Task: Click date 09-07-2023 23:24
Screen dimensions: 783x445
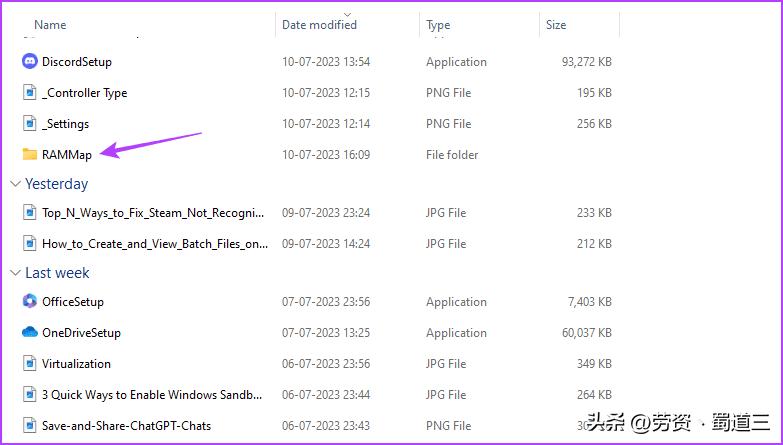Action: click(326, 213)
